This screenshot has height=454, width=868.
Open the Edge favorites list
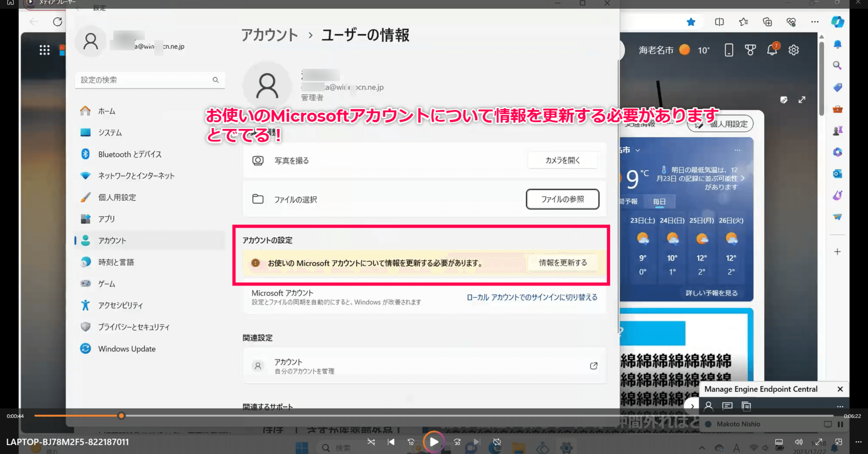coord(743,22)
